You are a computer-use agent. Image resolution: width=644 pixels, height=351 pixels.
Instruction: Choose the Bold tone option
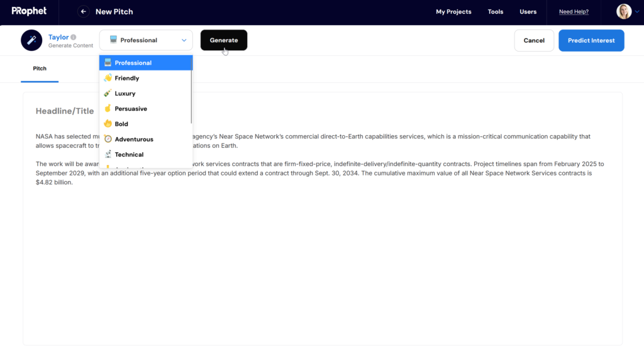tap(146, 124)
